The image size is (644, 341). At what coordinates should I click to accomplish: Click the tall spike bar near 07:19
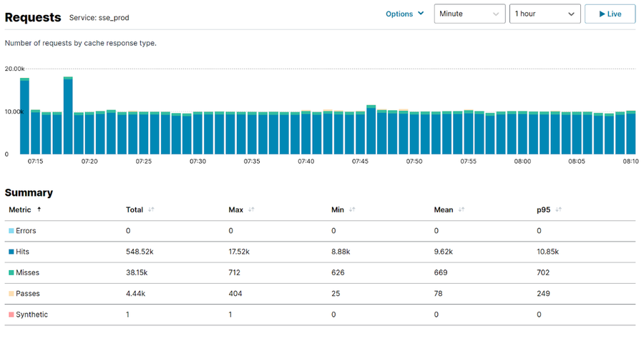coord(68,116)
